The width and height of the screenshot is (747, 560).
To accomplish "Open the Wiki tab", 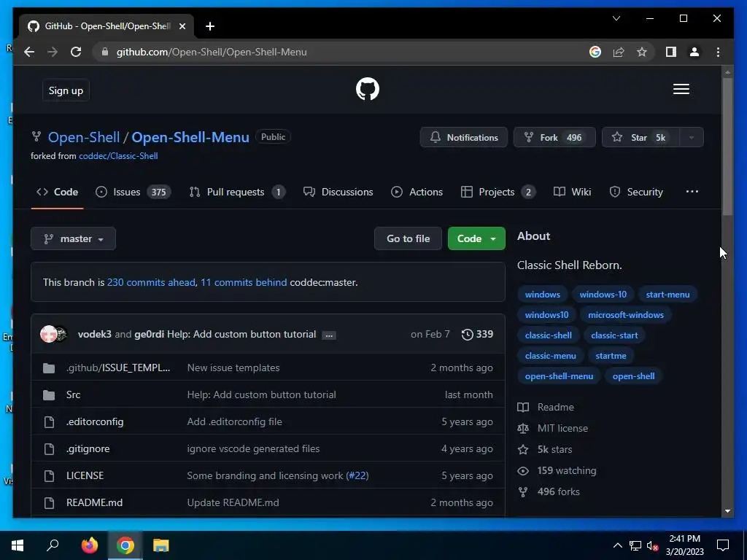I will point(572,192).
